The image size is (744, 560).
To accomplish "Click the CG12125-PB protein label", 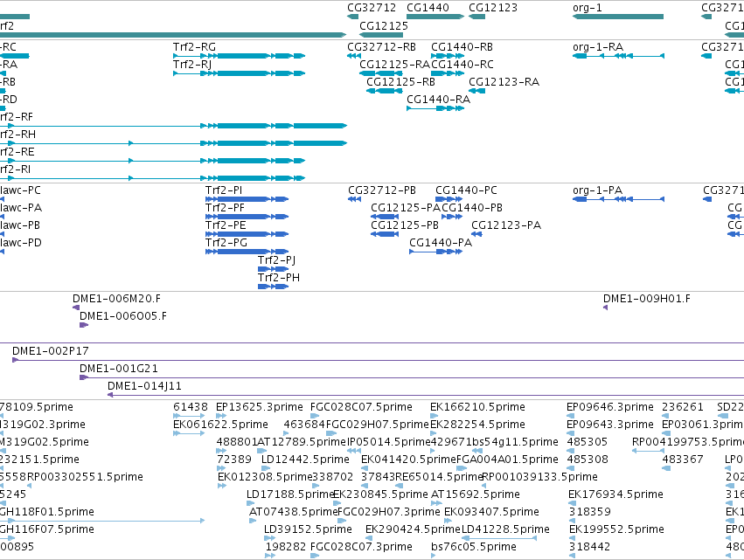I will (405, 225).
